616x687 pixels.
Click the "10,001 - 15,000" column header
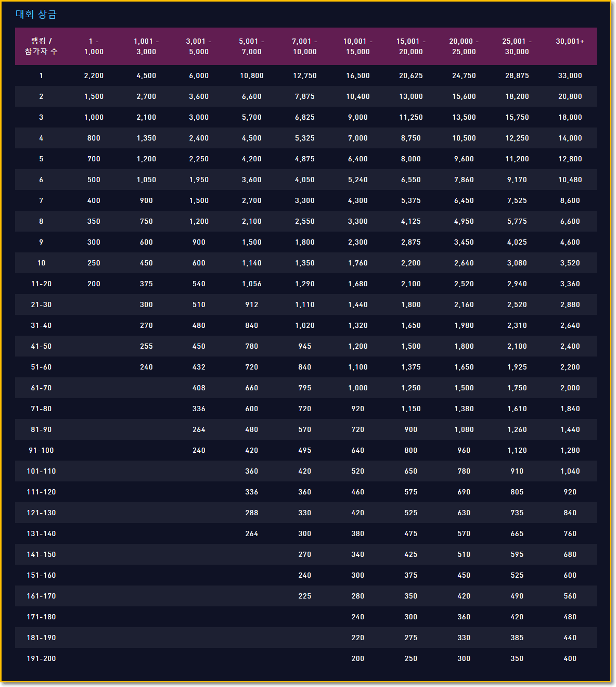pyautogui.click(x=357, y=46)
